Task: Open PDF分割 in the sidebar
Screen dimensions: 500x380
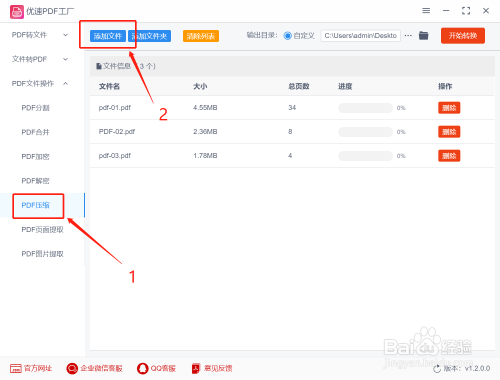Action: coord(36,108)
